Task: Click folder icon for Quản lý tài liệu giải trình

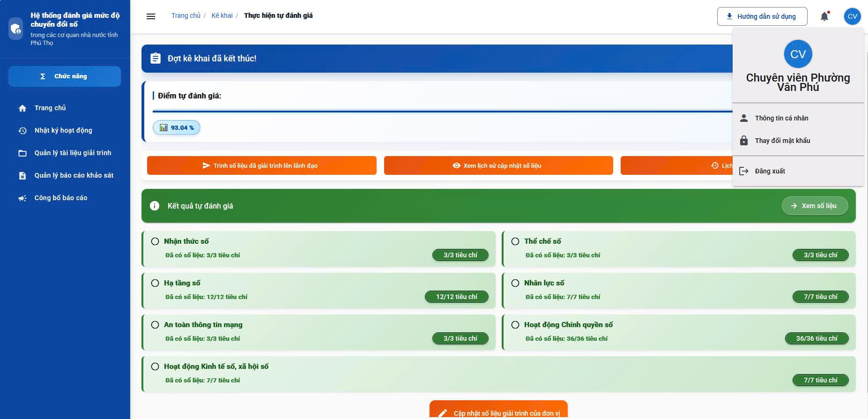Action: [x=22, y=153]
